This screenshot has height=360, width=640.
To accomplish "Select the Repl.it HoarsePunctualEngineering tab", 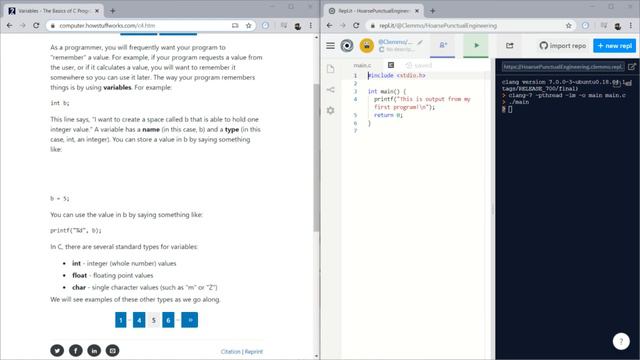I will (x=374, y=11).
